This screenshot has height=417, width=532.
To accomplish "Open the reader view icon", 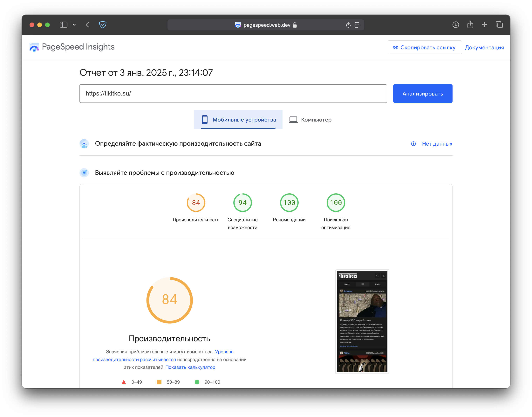I will (x=357, y=25).
